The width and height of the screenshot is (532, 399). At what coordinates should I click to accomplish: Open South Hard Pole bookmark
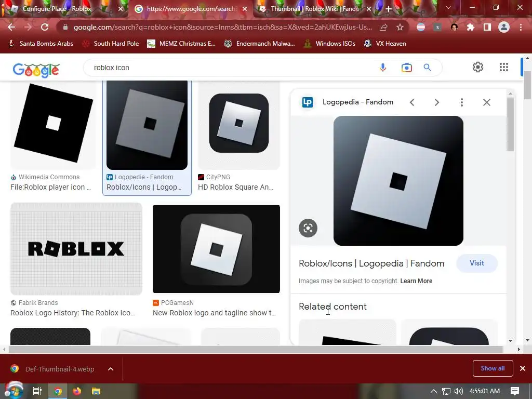(111, 44)
